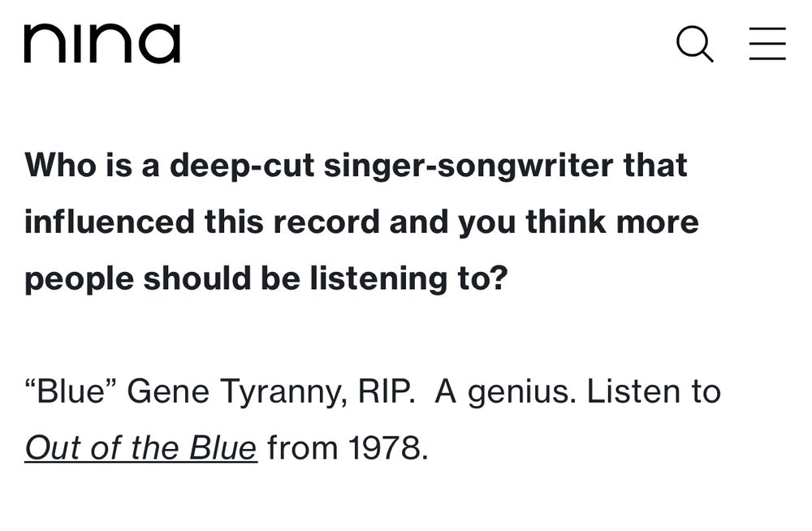Click the letter "n" starting the nina wordmark
812x531 pixels.
(x=42, y=44)
